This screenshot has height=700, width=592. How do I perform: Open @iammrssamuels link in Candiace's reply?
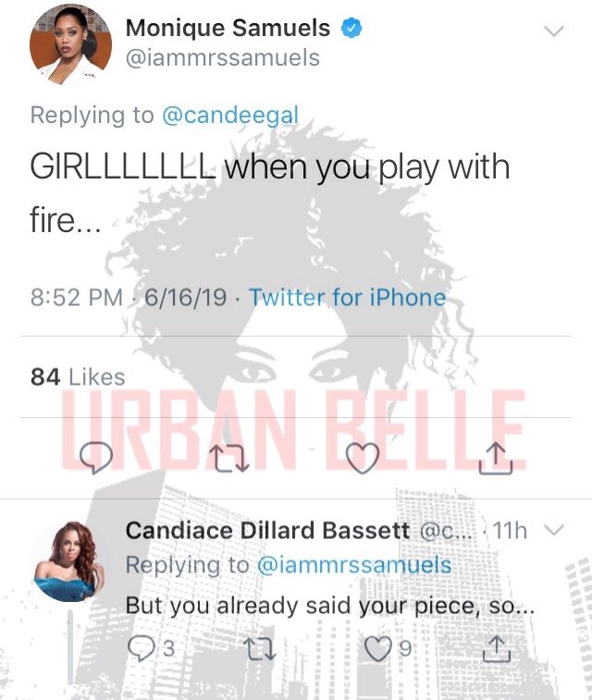click(354, 565)
